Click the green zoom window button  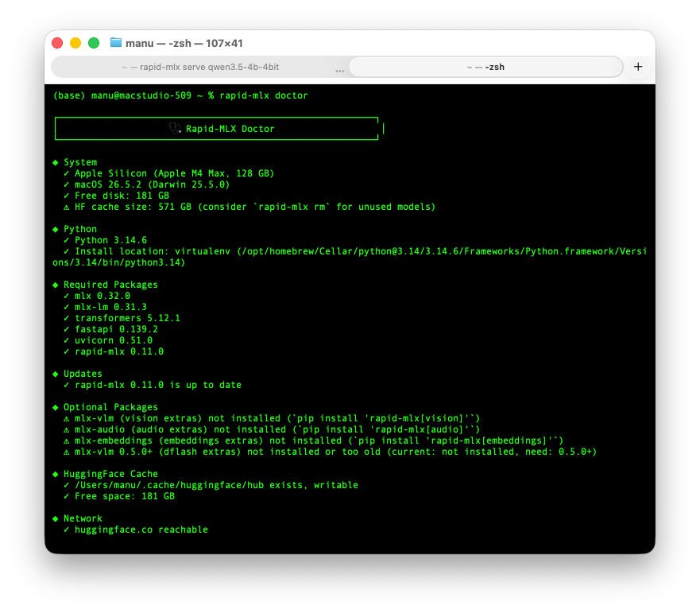[x=94, y=43]
